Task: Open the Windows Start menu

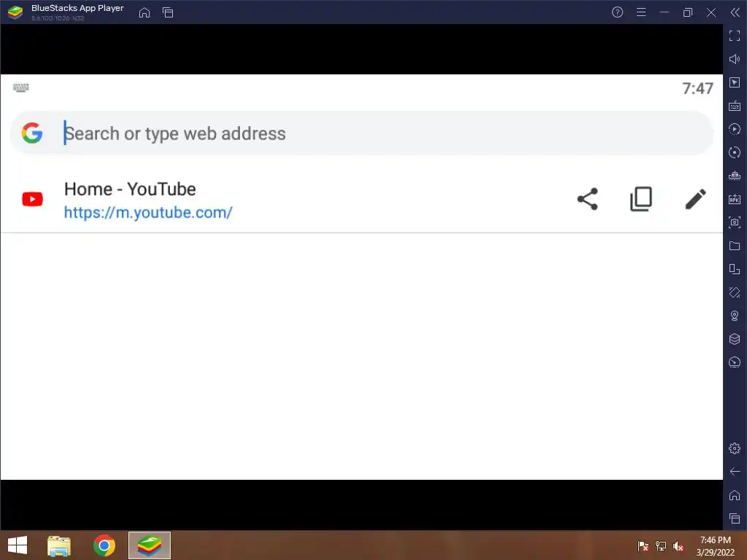Action: pos(18,545)
